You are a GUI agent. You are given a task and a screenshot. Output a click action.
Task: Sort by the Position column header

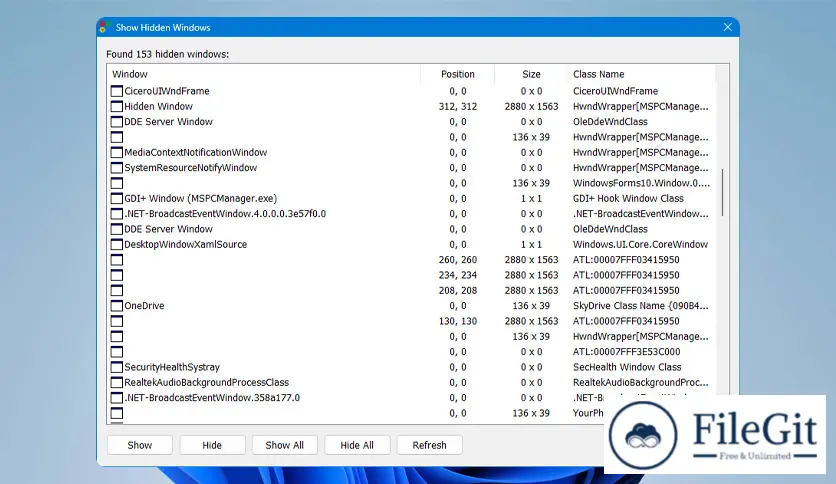457,74
